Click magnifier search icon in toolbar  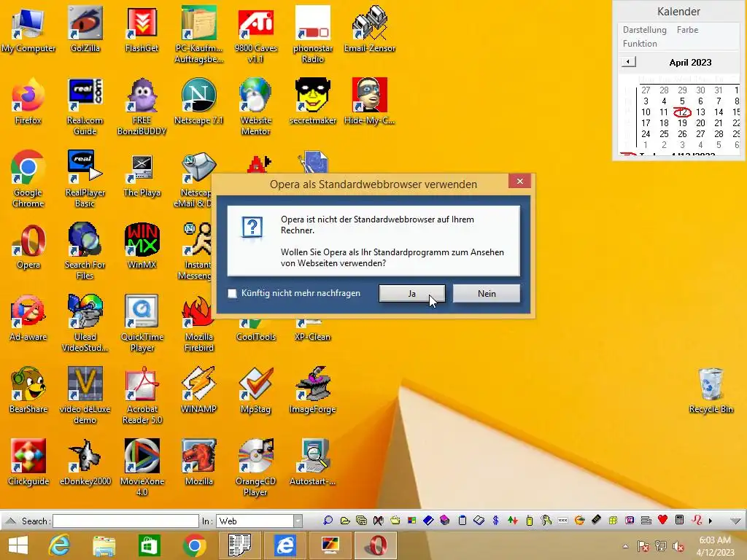(x=328, y=521)
